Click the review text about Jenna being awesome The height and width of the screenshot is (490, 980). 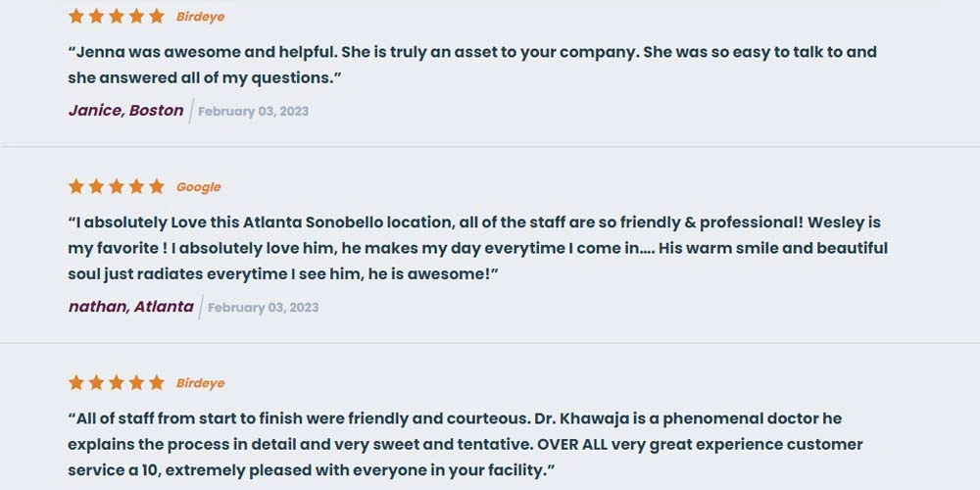[472, 65]
